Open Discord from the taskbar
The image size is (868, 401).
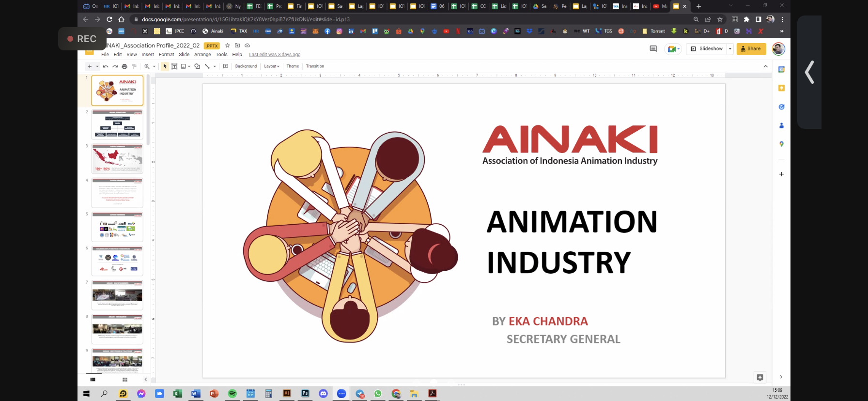(323, 394)
